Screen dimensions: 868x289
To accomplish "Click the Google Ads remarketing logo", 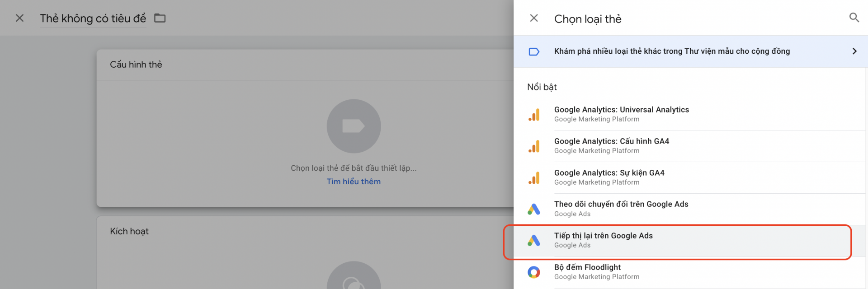I will click(x=534, y=241).
